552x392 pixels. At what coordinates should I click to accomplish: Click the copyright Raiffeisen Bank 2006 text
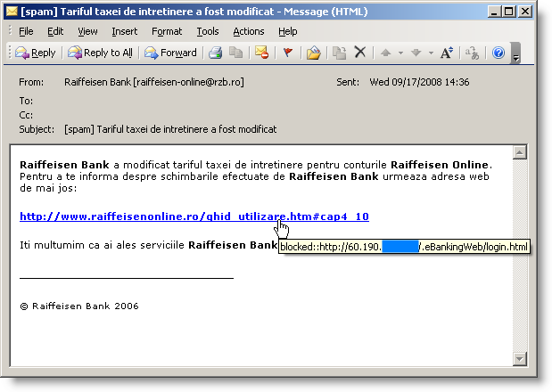(79, 306)
